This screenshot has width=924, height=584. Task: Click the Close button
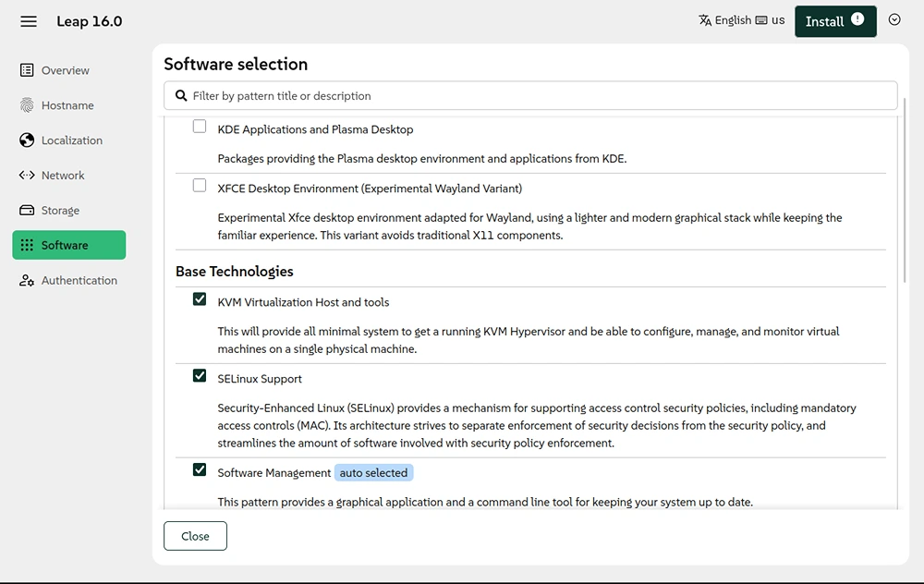point(195,536)
